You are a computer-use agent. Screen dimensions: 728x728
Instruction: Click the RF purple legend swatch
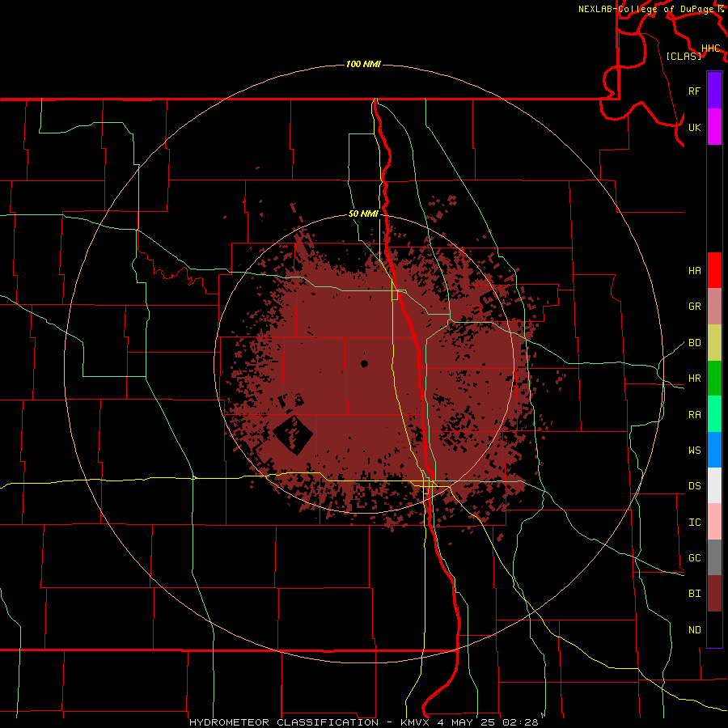(x=714, y=91)
